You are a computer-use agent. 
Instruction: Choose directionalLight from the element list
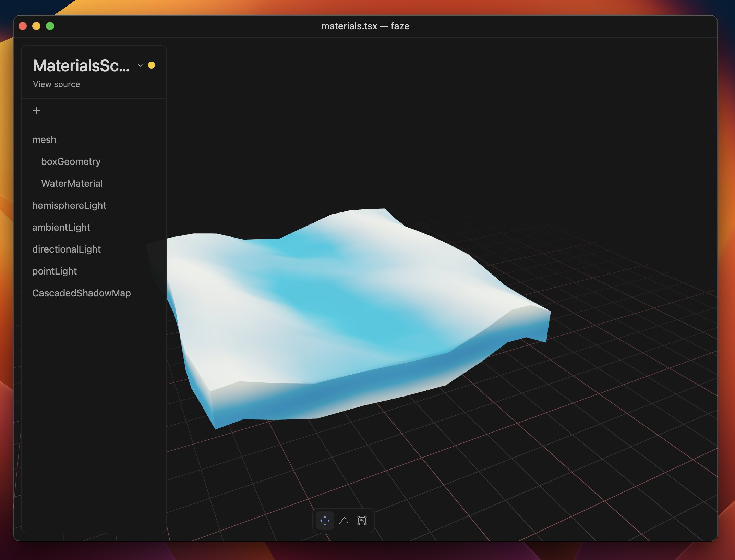click(67, 249)
